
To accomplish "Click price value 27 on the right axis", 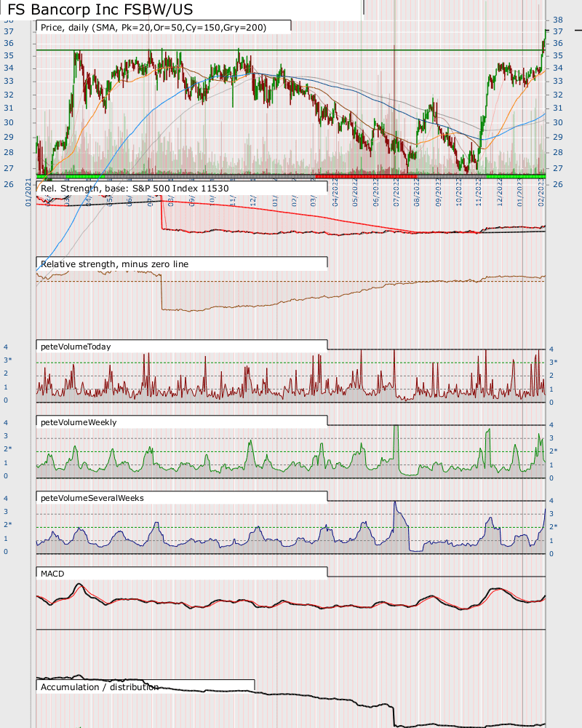I will [x=557, y=169].
